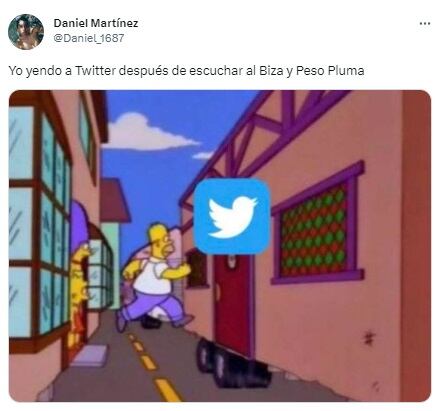Click the black tires beside the red door
The width and height of the screenshot is (438, 411).
[x=230, y=363]
